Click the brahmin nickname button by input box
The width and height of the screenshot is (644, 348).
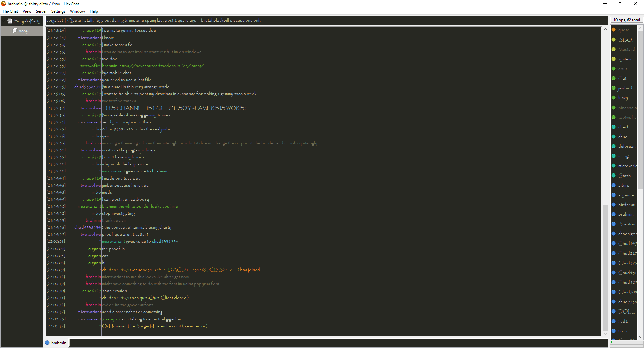(x=59, y=343)
